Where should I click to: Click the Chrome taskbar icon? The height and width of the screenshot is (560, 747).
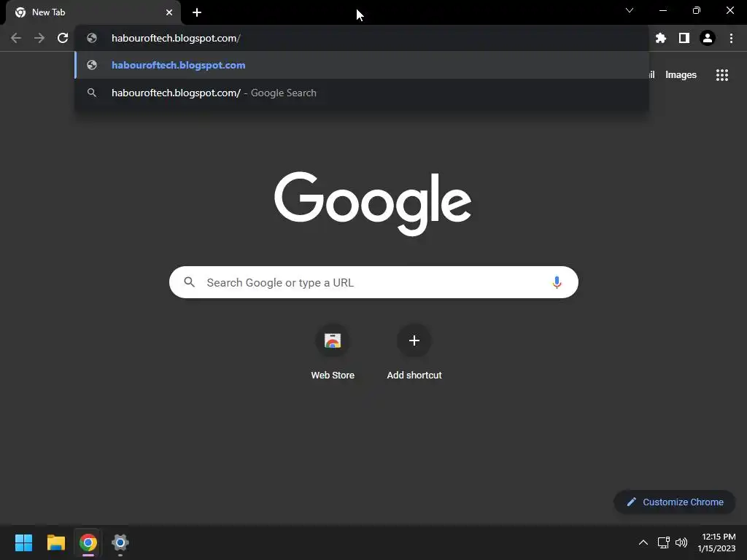coord(88,542)
